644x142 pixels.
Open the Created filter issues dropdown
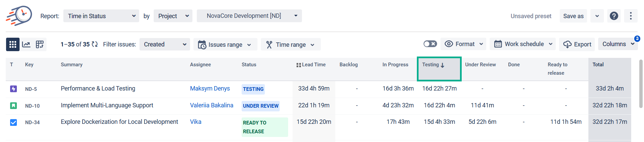coord(164,44)
